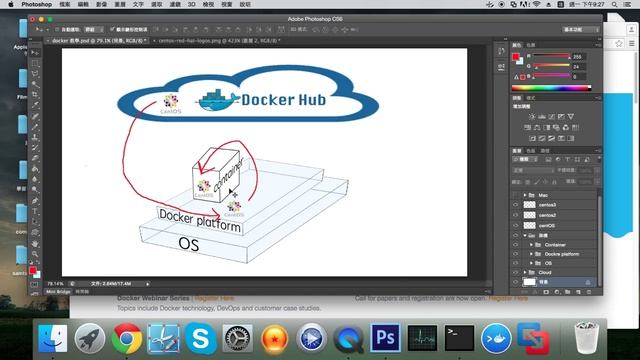The height and width of the screenshot is (360, 640).
Task: Add a Brightness/Contrast adjustment
Action: 532,117
